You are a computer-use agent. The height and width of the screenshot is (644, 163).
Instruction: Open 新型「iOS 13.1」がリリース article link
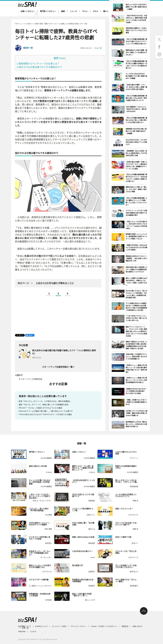click(x=45, y=401)
